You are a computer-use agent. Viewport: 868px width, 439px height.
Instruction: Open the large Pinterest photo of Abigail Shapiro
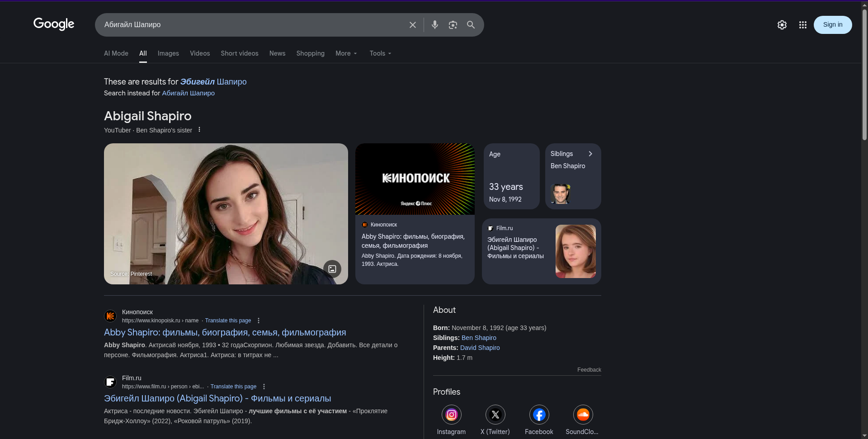coord(226,214)
